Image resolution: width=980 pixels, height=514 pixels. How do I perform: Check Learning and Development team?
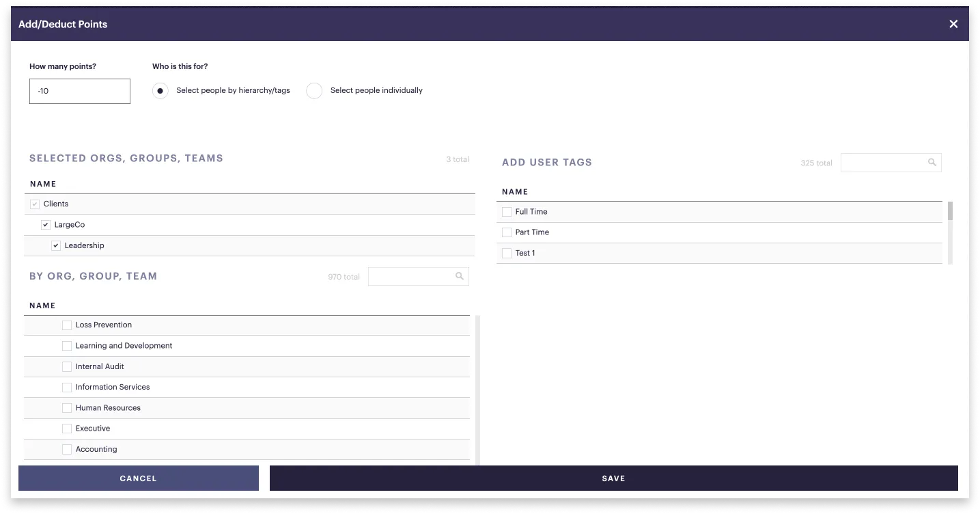point(67,346)
